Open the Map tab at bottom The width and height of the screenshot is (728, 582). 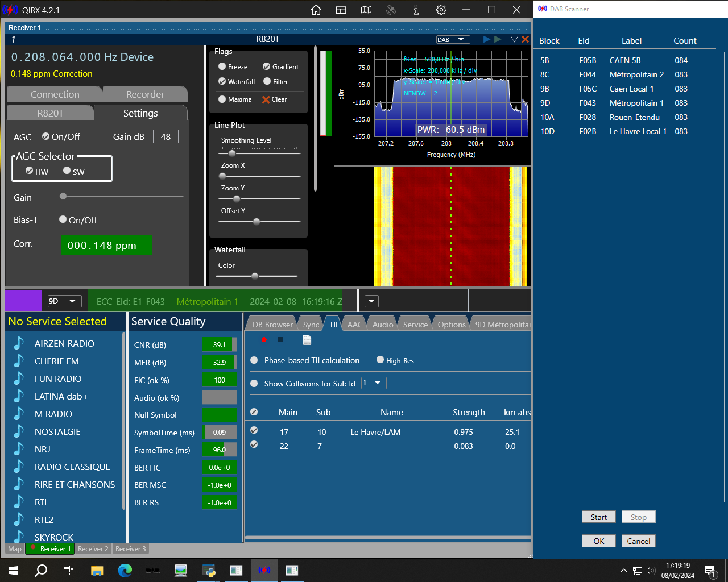tap(15, 549)
